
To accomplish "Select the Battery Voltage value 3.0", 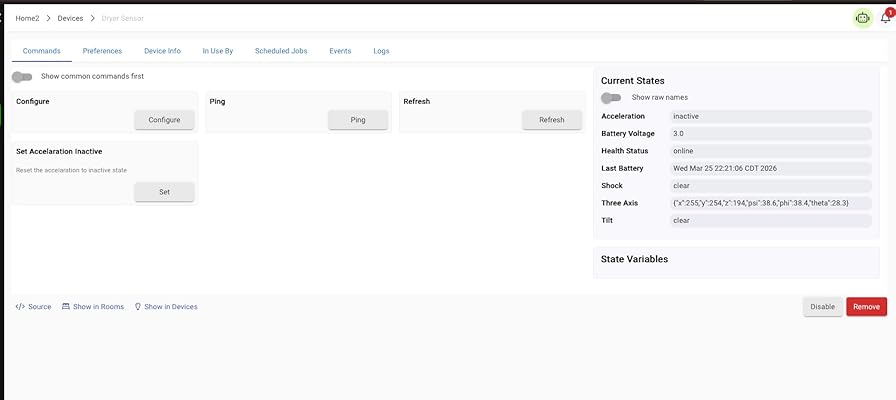I will coord(770,134).
